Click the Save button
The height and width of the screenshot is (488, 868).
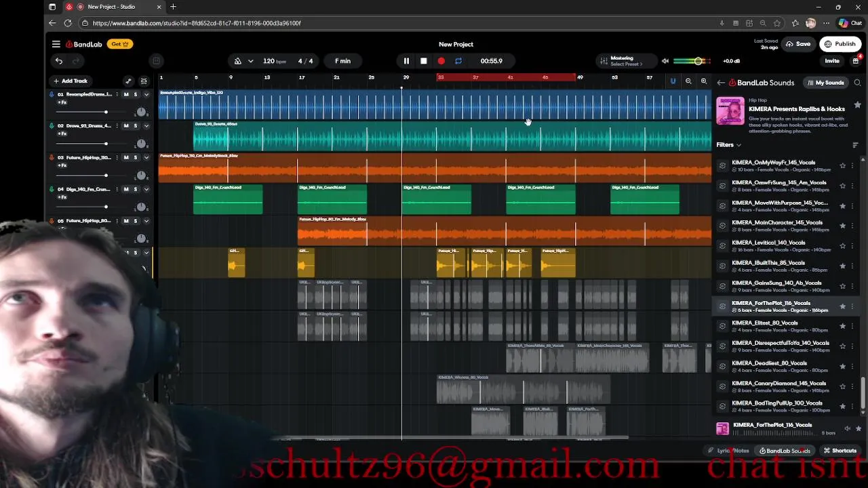click(798, 44)
